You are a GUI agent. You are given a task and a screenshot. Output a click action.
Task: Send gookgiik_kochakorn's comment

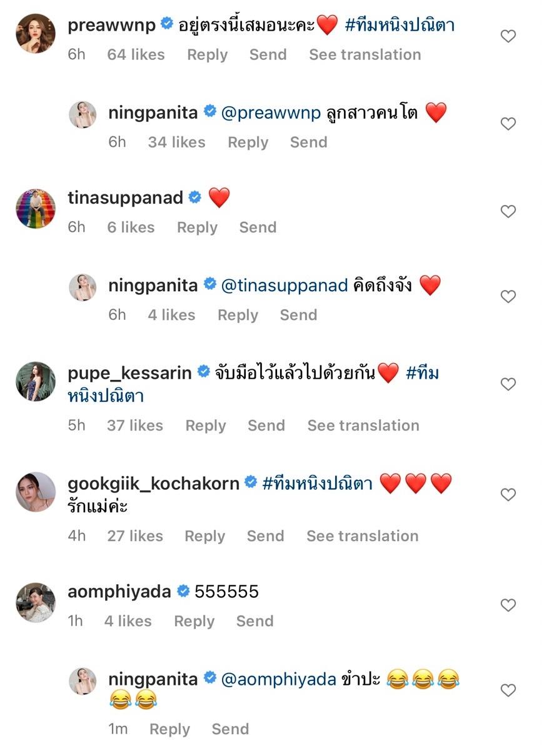(265, 536)
